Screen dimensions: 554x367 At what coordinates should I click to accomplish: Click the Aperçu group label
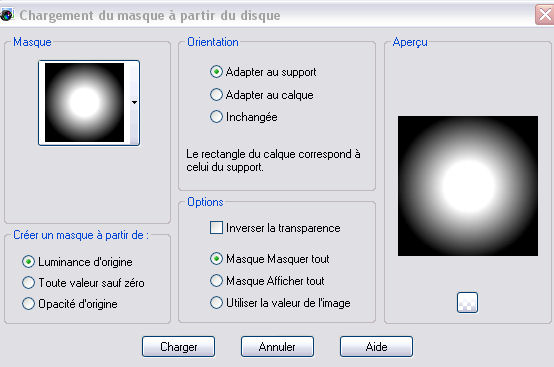[x=410, y=42]
